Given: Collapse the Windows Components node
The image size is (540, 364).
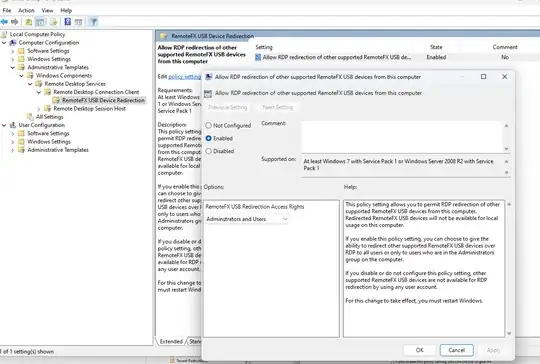Looking at the screenshot, I should click(x=22, y=75).
